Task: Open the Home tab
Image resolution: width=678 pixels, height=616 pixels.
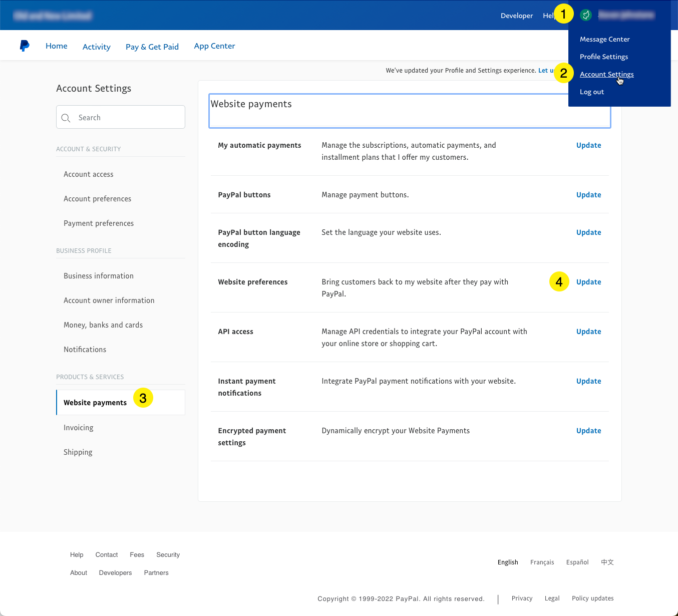Action: point(57,46)
